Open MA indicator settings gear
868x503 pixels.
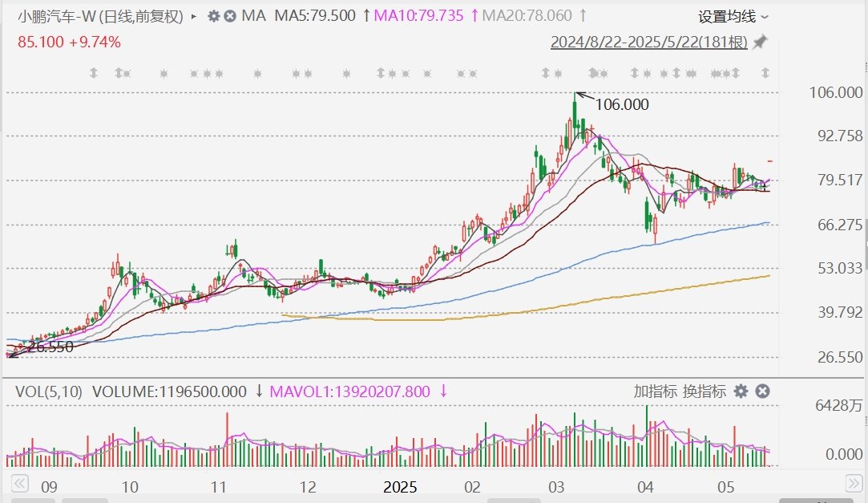tap(213, 16)
